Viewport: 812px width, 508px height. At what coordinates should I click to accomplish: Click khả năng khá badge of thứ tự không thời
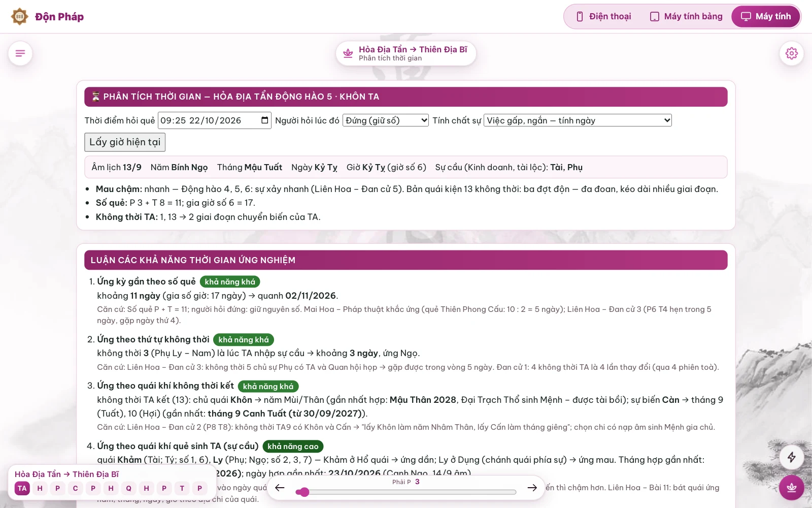point(244,340)
